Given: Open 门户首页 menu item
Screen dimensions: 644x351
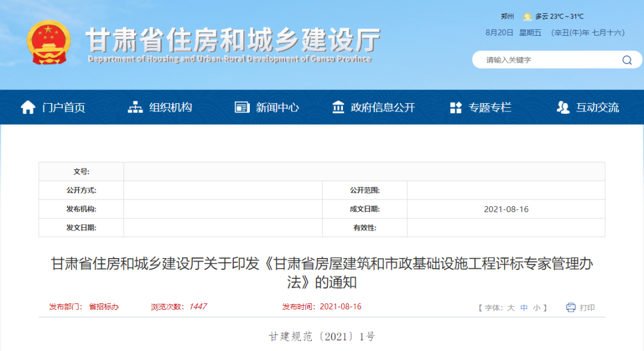Looking at the screenshot, I should point(64,107).
